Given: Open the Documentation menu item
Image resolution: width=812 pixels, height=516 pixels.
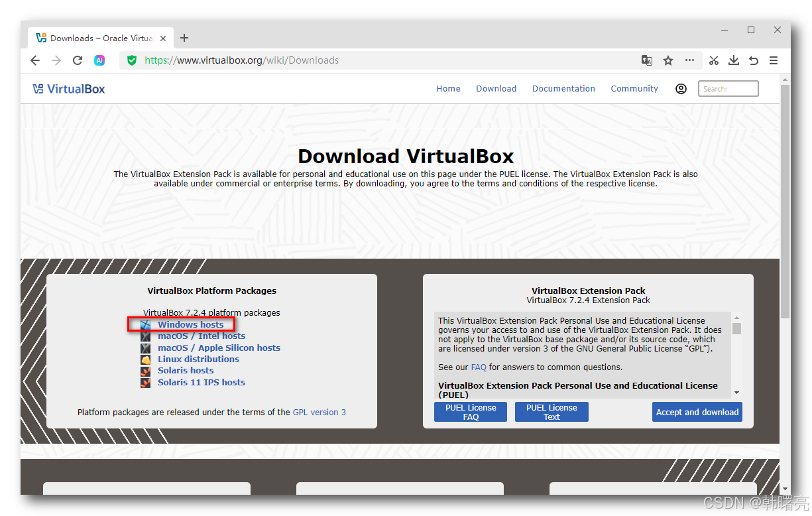Looking at the screenshot, I should [563, 89].
